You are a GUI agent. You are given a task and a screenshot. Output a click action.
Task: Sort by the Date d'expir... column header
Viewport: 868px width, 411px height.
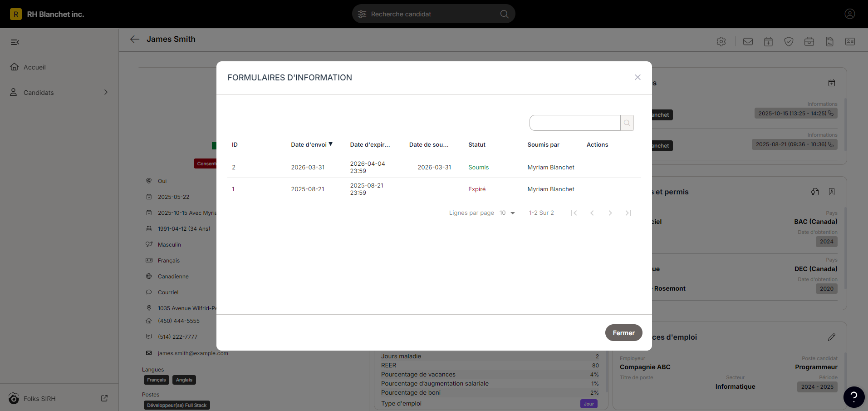[370, 144]
